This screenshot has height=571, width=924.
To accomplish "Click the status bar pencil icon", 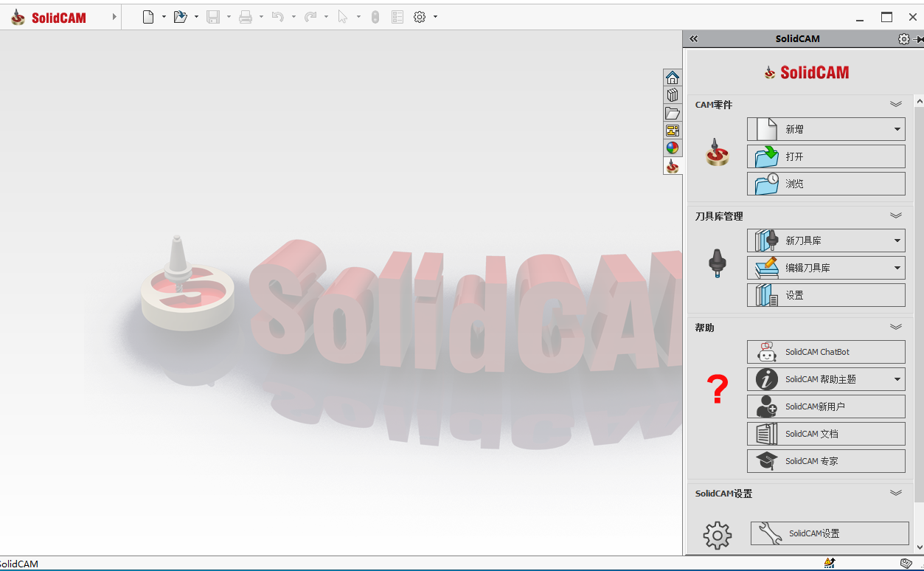I will (830, 564).
